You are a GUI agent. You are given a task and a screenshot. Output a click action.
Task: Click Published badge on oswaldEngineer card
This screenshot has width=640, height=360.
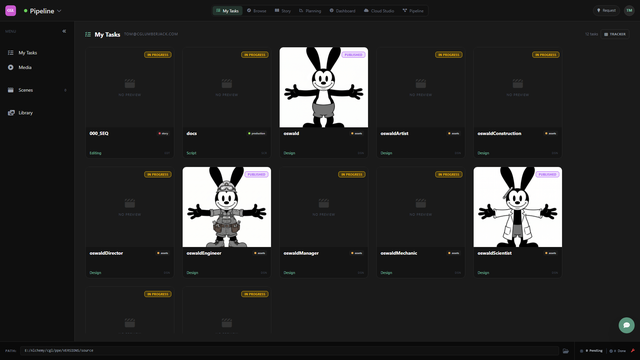click(256, 174)
